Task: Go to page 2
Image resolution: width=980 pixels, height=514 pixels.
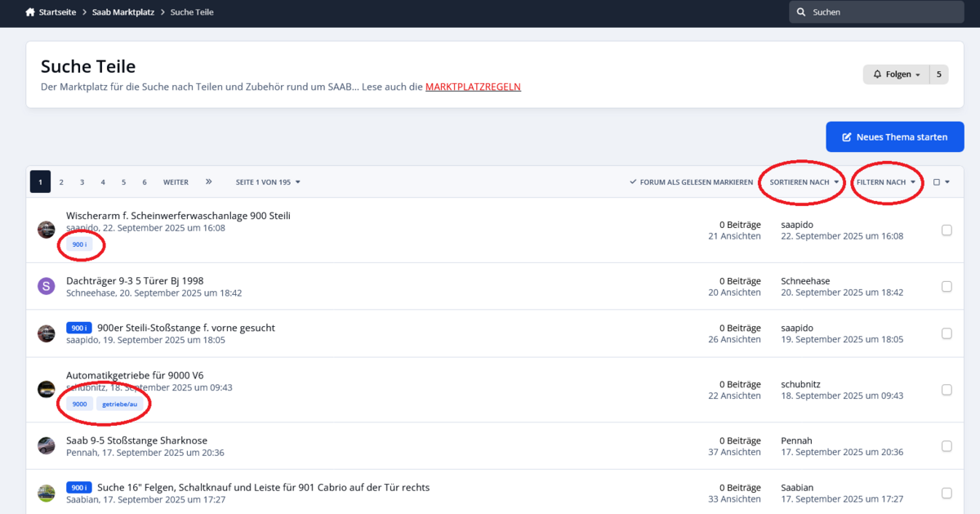Action: [x=61, y=182]
